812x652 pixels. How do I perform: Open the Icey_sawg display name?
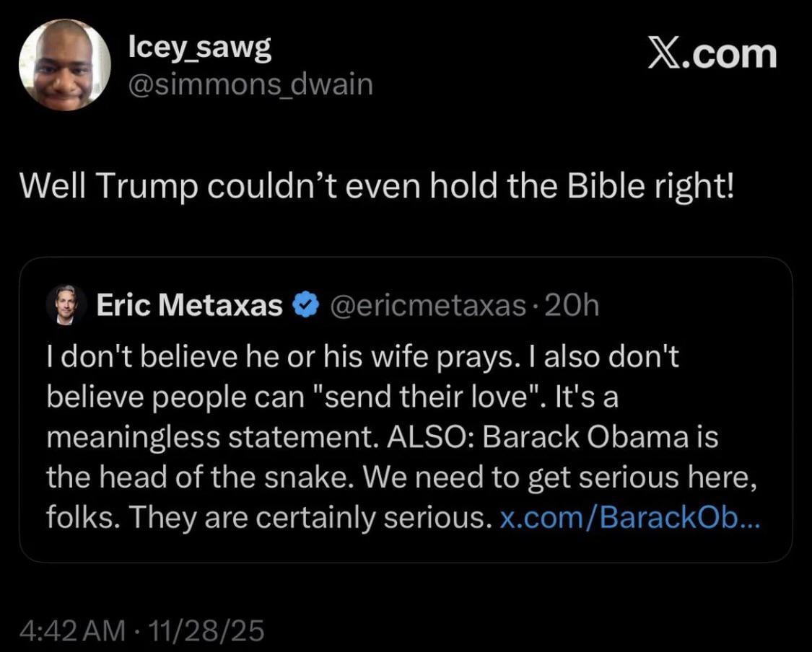pyautogui.click(x=199, y=48)
